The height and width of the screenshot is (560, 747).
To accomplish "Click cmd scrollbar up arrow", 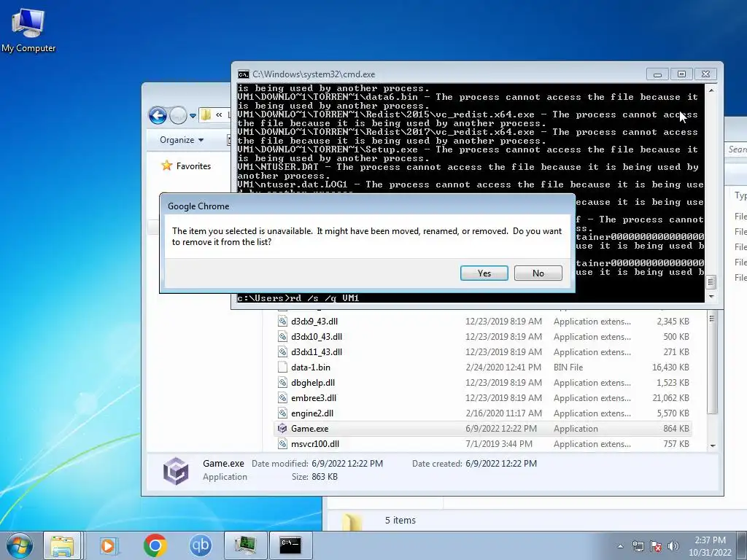I will [711, 90].
